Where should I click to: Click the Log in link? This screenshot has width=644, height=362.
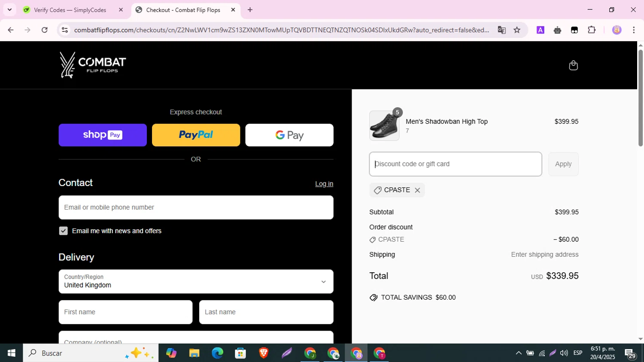tap(324, 184)
